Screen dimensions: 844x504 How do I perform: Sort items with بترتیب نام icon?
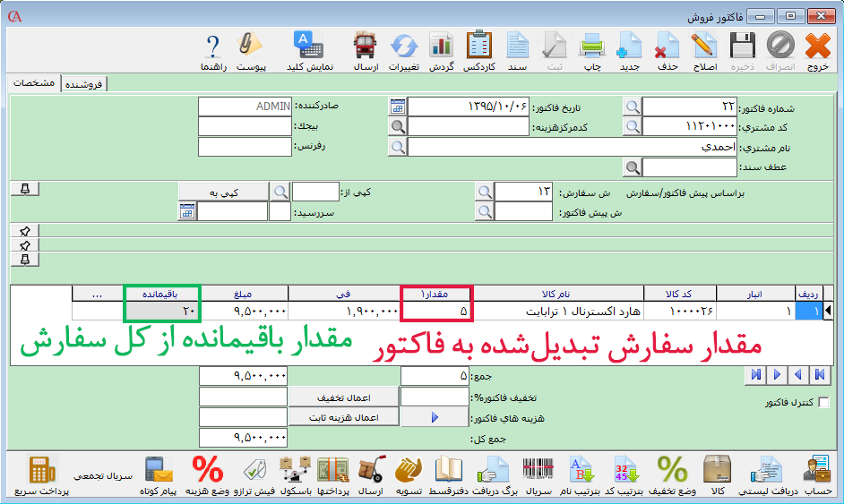[x=581, y=470]
